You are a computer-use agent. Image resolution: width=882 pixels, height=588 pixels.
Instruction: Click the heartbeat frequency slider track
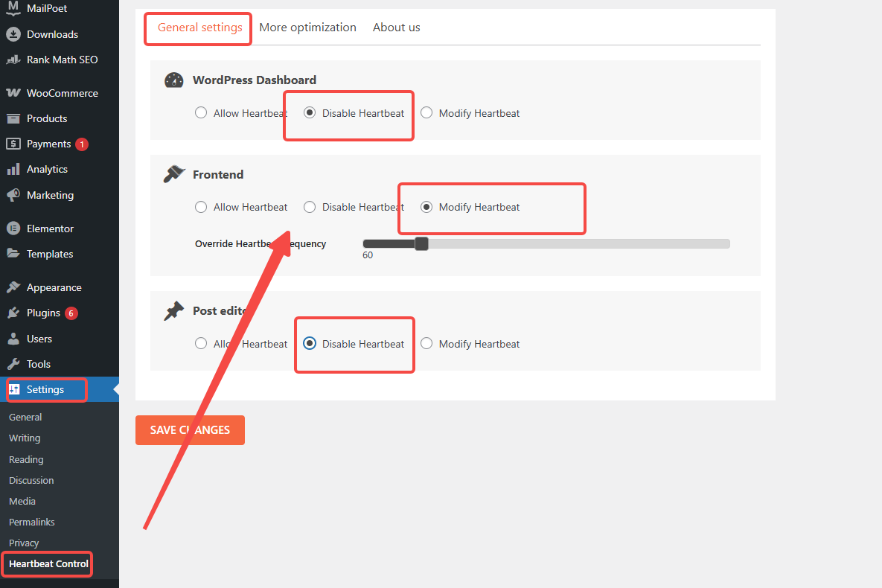(546, 243)
